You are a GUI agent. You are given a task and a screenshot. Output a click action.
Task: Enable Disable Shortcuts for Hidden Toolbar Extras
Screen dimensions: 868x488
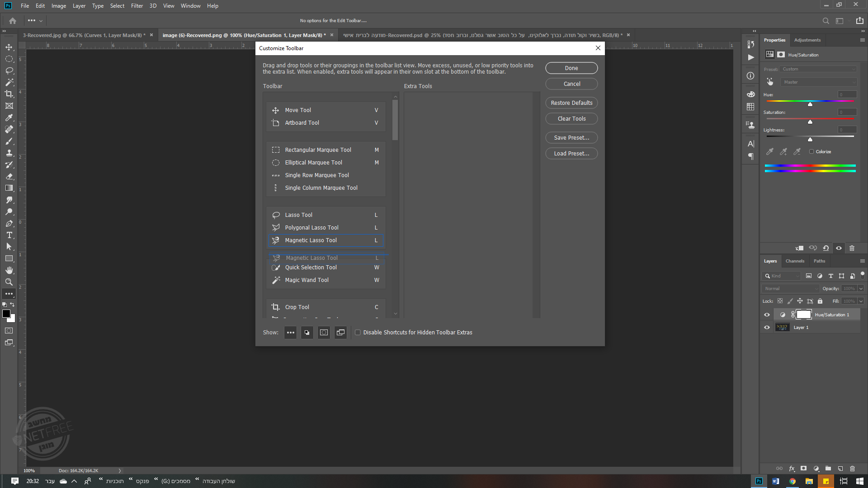tap(358, 333)
